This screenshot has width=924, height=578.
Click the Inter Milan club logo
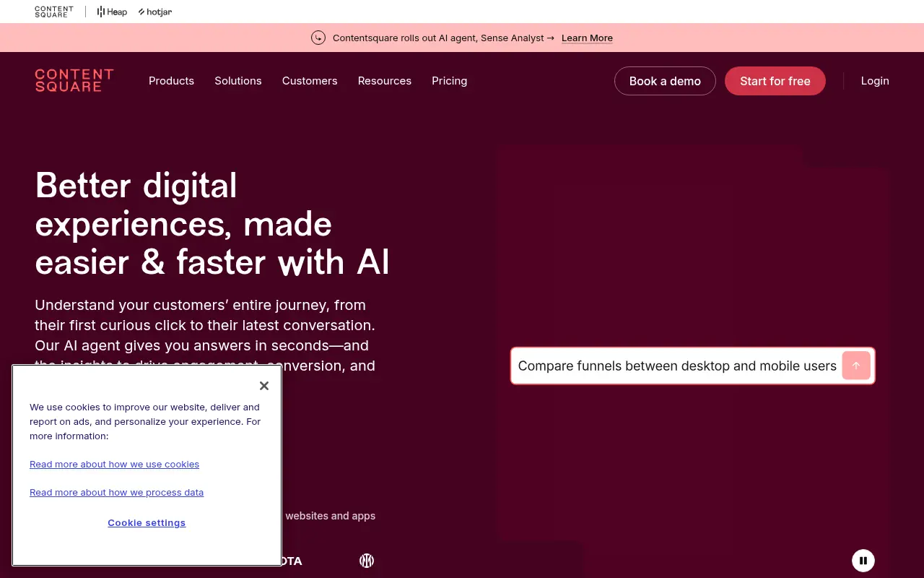coord(367,561)
